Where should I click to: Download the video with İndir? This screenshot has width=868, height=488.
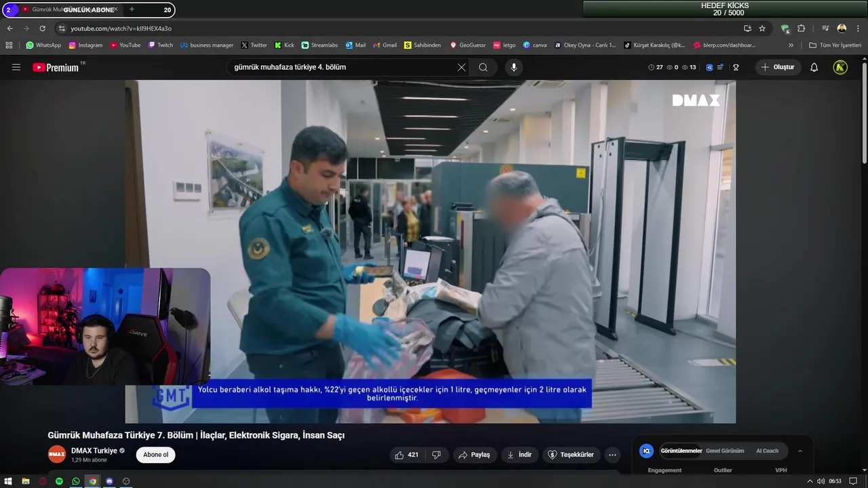point(519,455)
